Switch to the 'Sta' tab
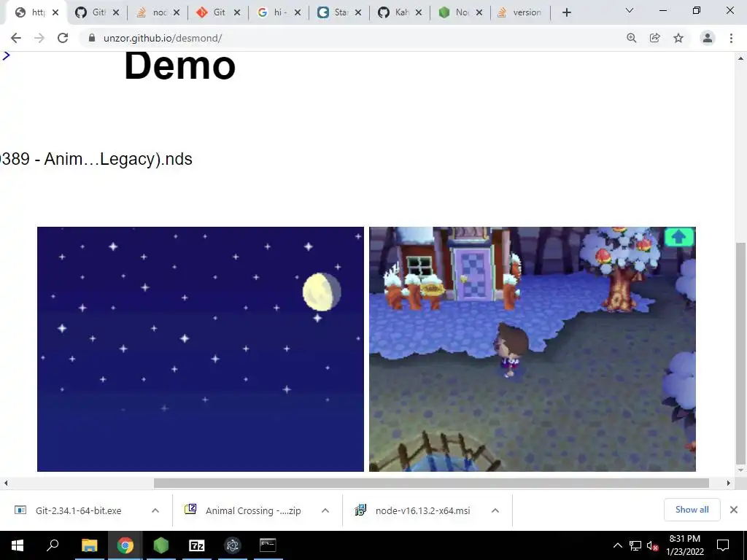The width and height of the screenshot is (747, 560). tap(333, 12)
